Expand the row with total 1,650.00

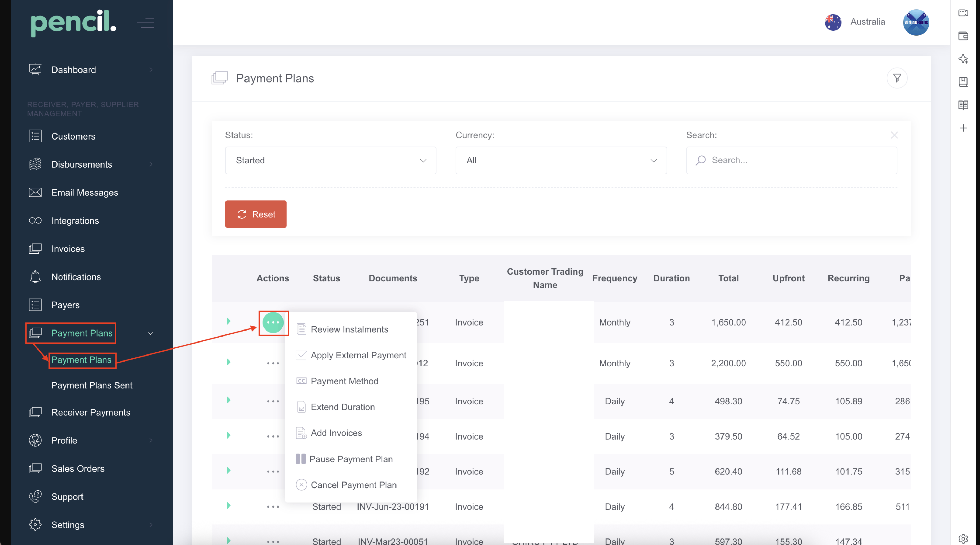[228, 321]
